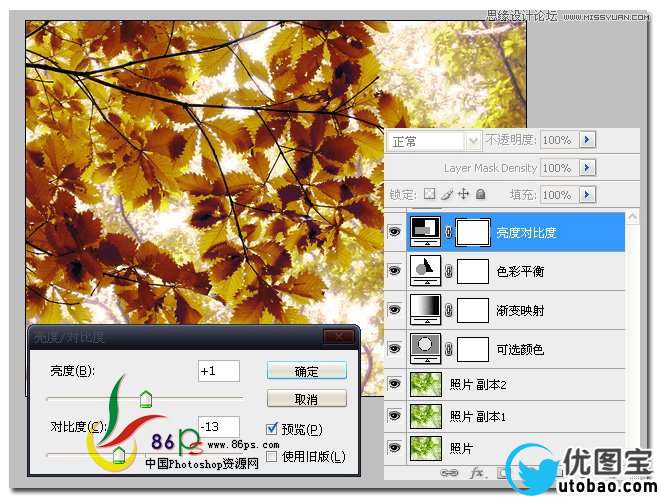Click the 取消 button

point(306,399)
